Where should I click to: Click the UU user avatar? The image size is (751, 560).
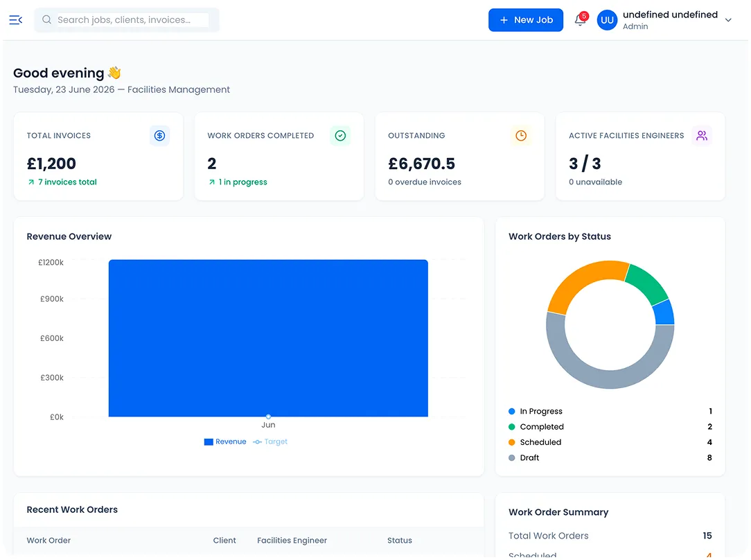pos(607,20)
